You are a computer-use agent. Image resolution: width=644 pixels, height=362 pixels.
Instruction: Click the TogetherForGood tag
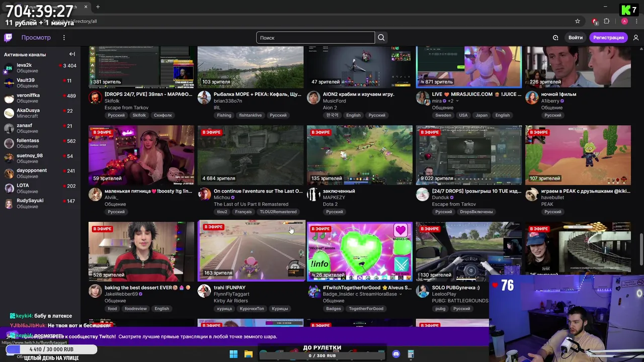tap(366, 309)
